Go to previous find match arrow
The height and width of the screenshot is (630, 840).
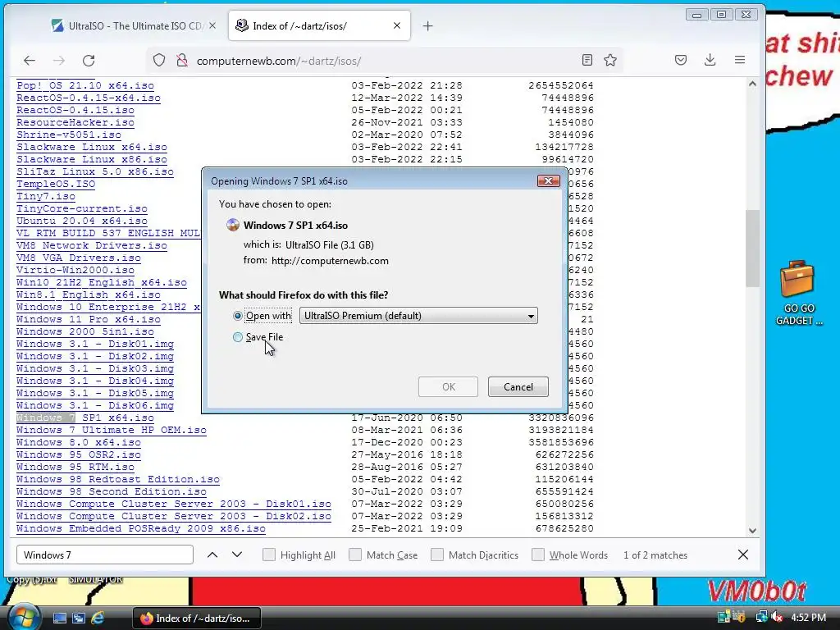212,555
